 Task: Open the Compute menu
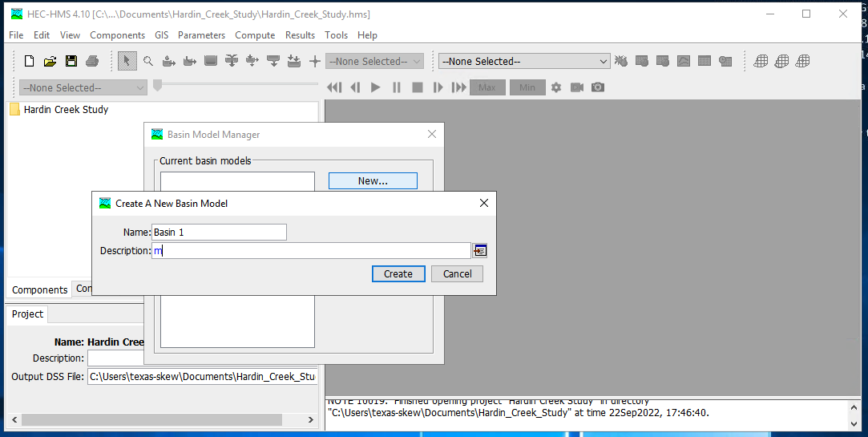click(x=255, y=35)
